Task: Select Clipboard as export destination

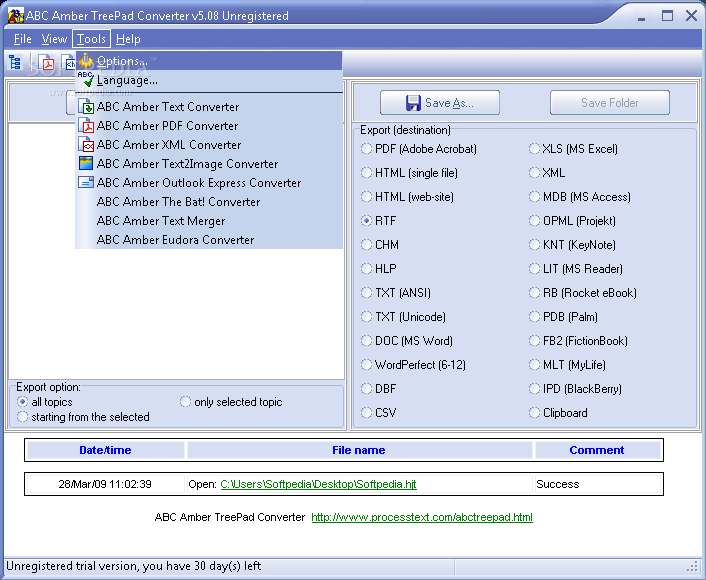Action: coord(558,412)
